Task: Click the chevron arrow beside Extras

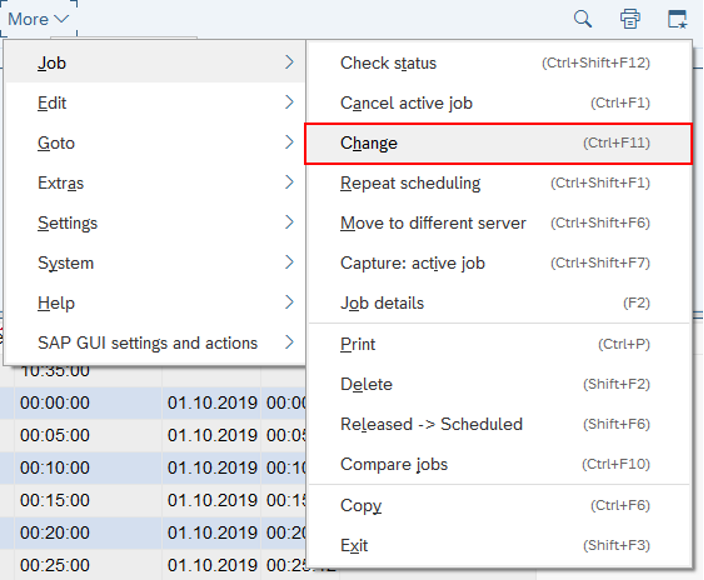Action: [x=290, y=182]
